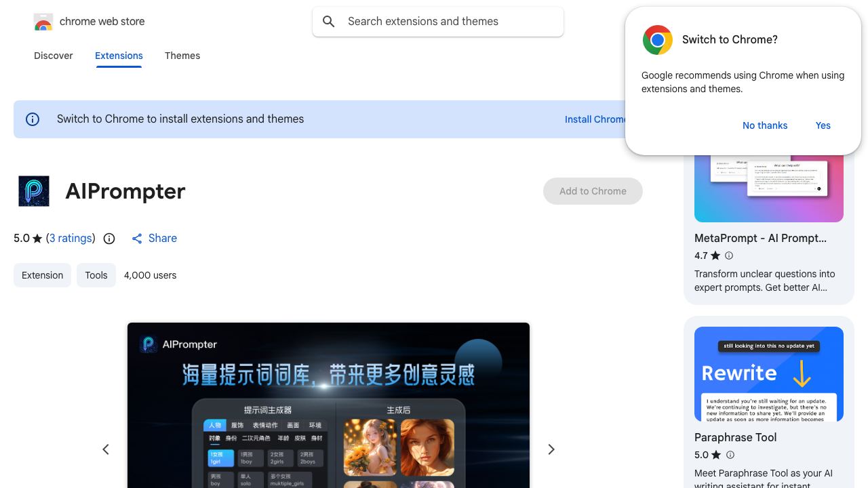This screenshot has width=868, height=488.
Task: Open the Paraphrase Tool title
Action: click(735, 438)
